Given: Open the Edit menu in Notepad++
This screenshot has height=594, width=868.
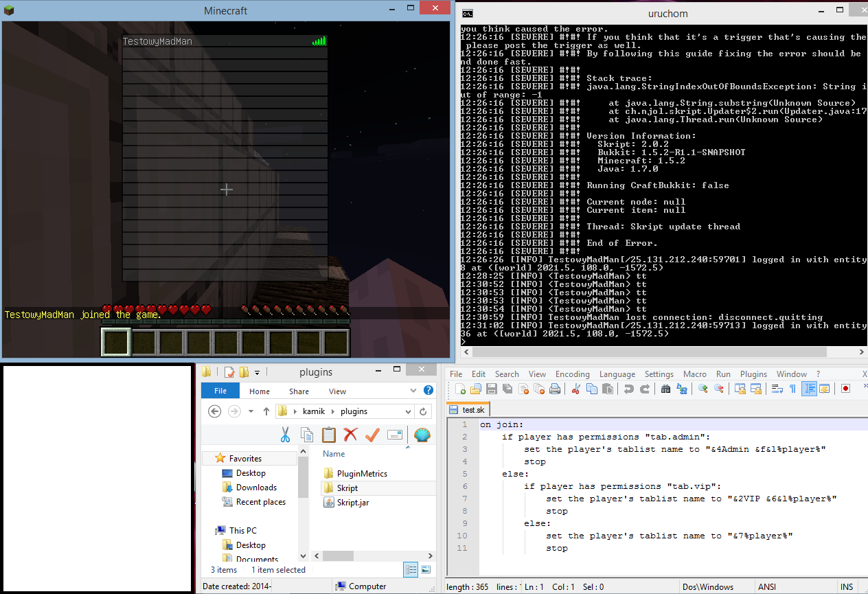Looking at the screenshot, I should [x=479, y=374].
